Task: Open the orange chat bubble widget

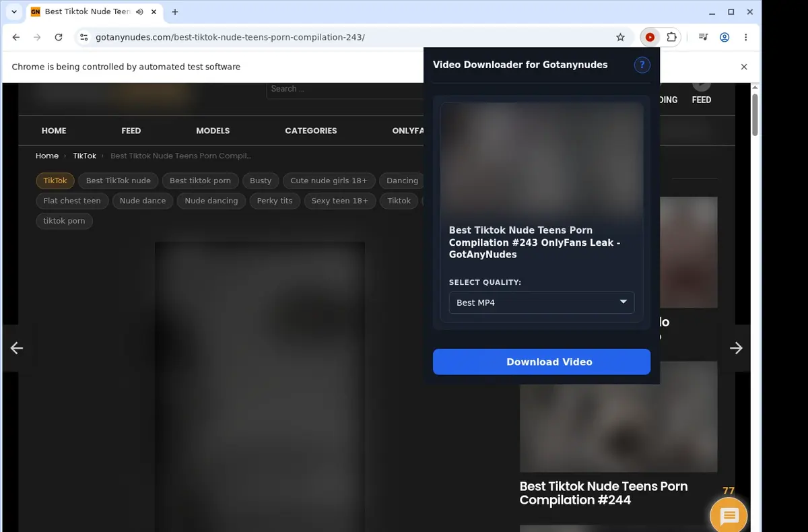Action: [x=729, y=517]
